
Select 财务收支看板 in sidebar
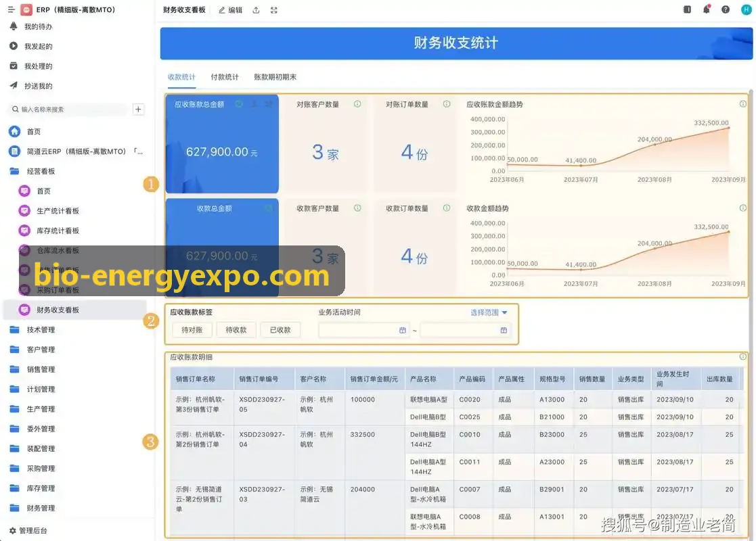point(74,310)
